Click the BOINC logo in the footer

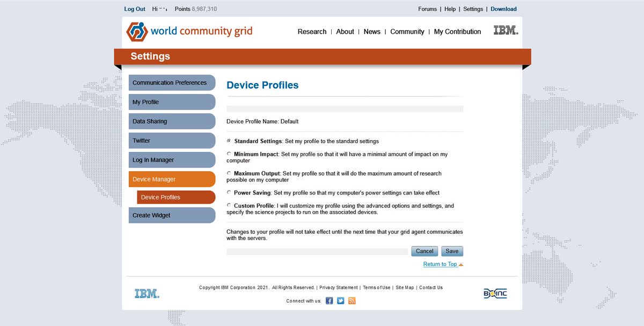[495, 293]
